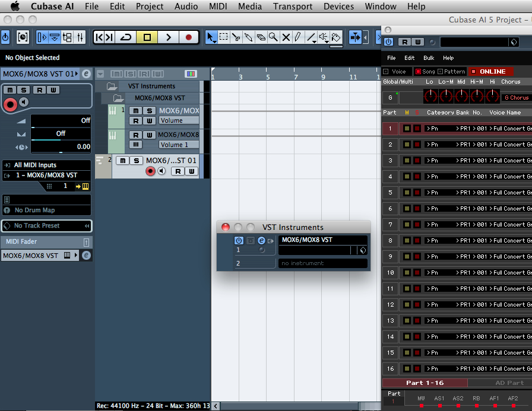Select the Glue tool

point(248,37)
